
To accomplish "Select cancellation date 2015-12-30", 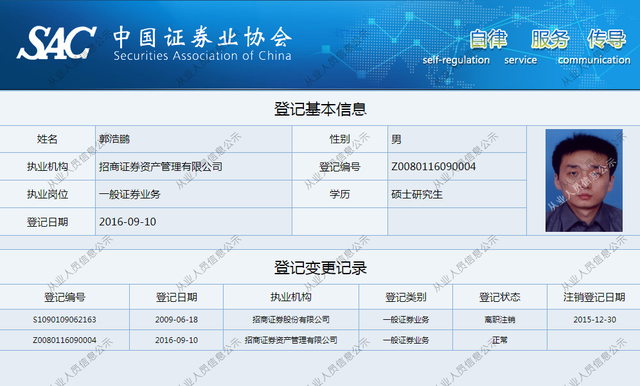I will [595, 319].
